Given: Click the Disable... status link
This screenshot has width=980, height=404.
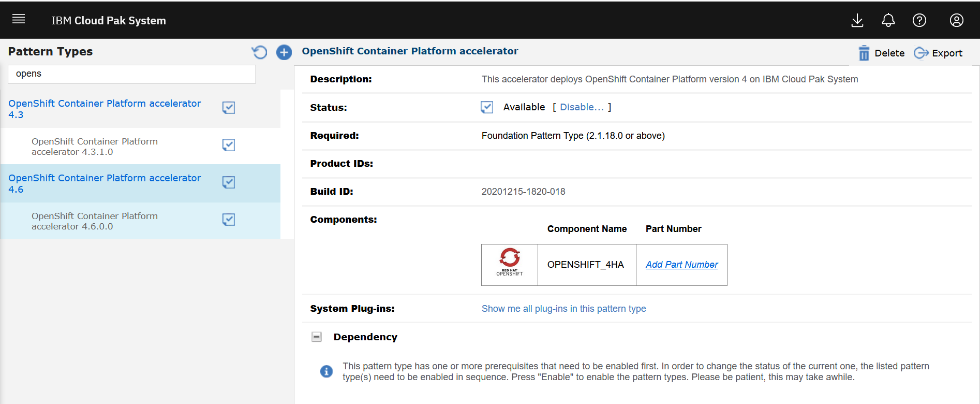Looking at the screenshot, I should coord(582,107).
